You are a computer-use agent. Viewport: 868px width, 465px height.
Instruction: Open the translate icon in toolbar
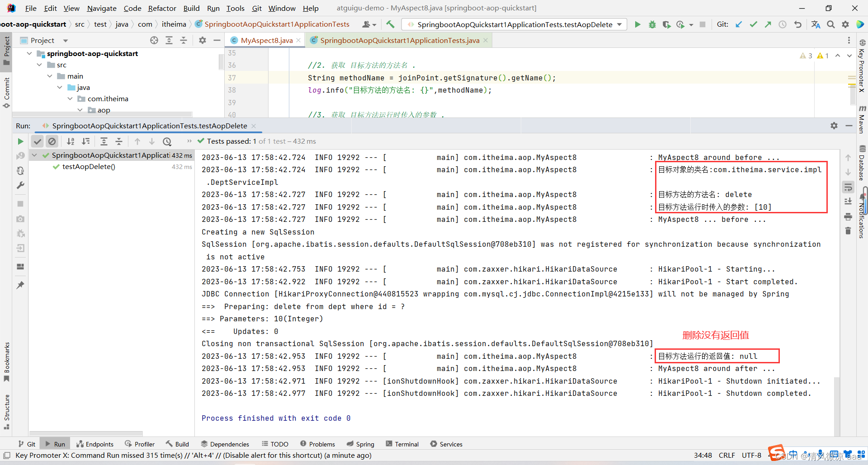click(816, 24)
